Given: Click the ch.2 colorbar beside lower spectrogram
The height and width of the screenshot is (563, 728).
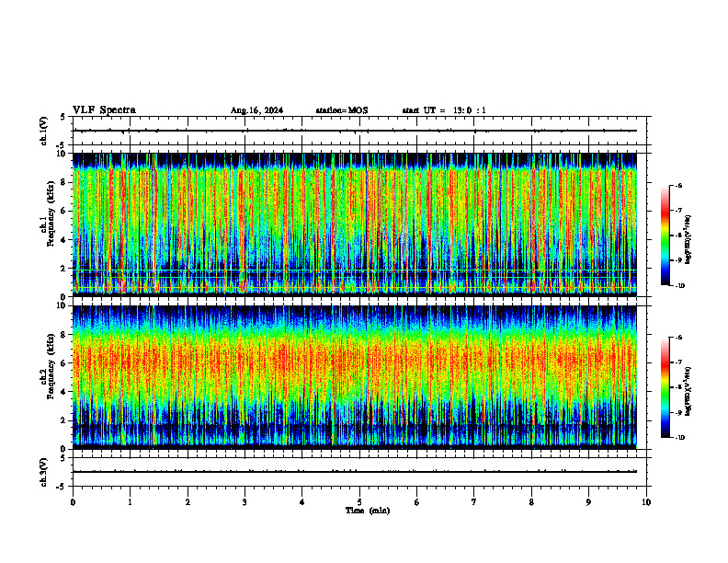Looking at the screenshot, I should point(665,387).
